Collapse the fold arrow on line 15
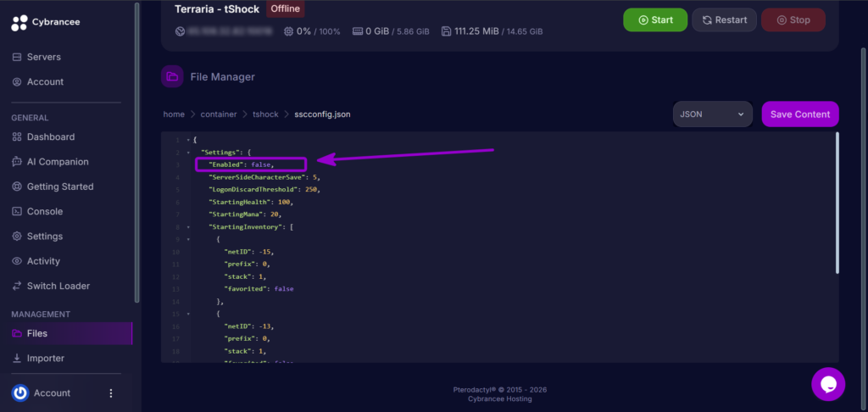868x412 pixels. [188, 314]
